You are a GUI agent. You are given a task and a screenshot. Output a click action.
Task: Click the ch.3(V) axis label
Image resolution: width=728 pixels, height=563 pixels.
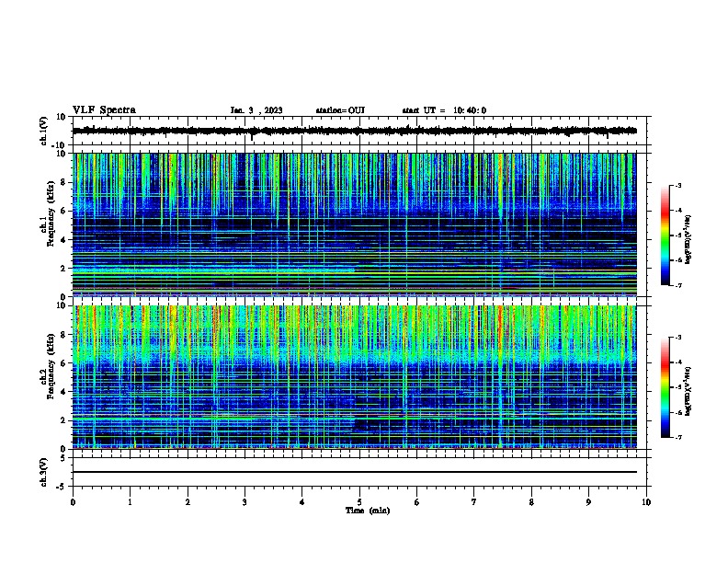(44, 472)
